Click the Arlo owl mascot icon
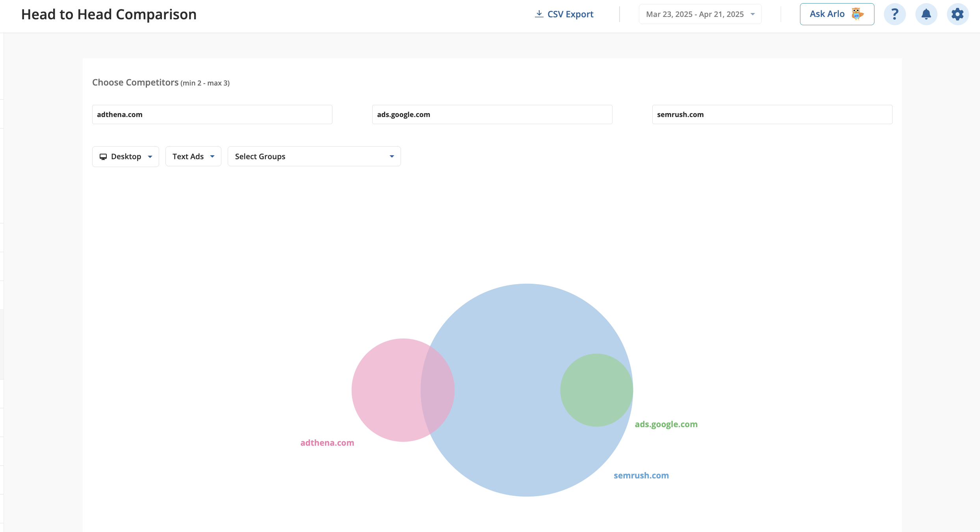Image resolution: width=980 pixels, height=532 pixels. [x=857, y=14]
